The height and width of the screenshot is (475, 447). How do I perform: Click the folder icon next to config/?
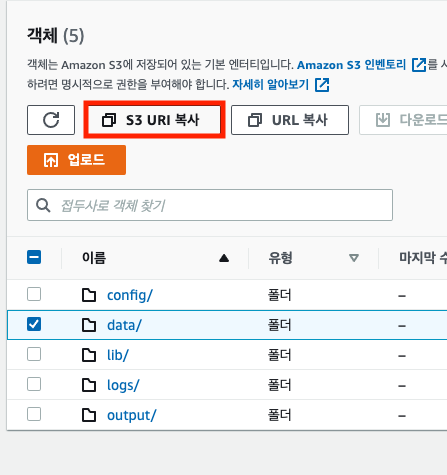tap(89, 295)
